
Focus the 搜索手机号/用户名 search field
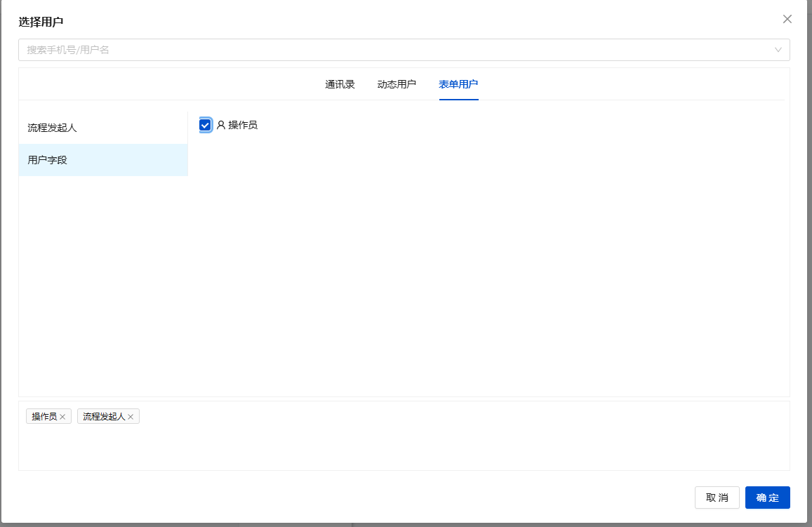point(393,50)
